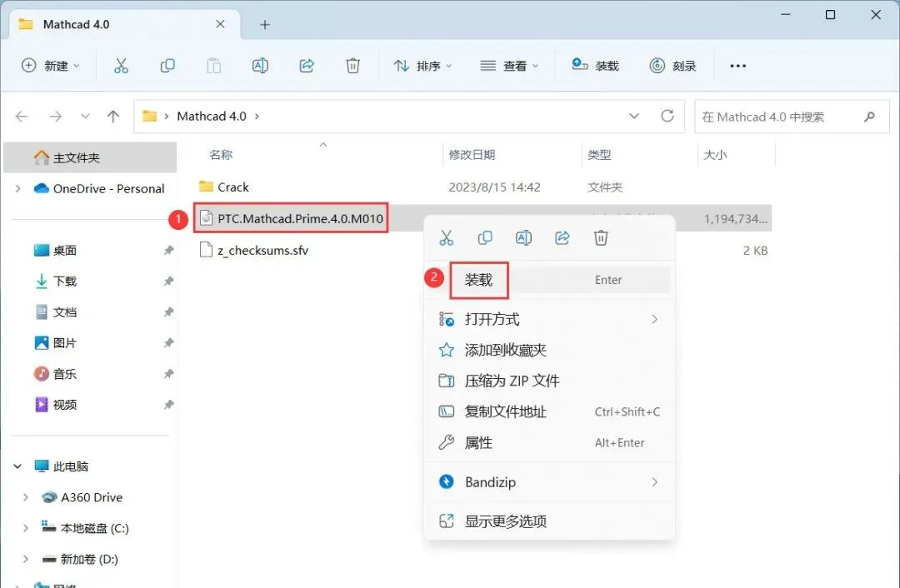Click Share icon in context menu
Image resolution: width=900 pixels, height=588 pixels.
(562, 237)
